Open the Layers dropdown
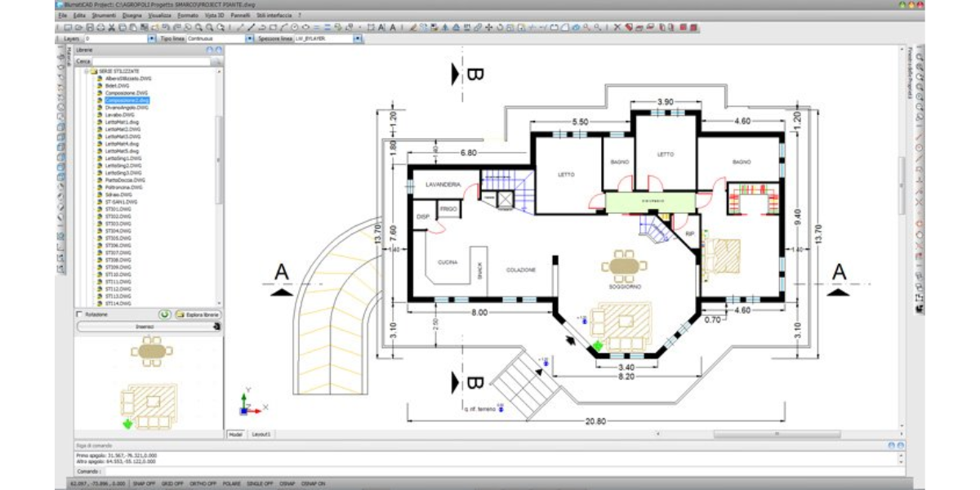980x490 pixels. [x=151, y=38]
